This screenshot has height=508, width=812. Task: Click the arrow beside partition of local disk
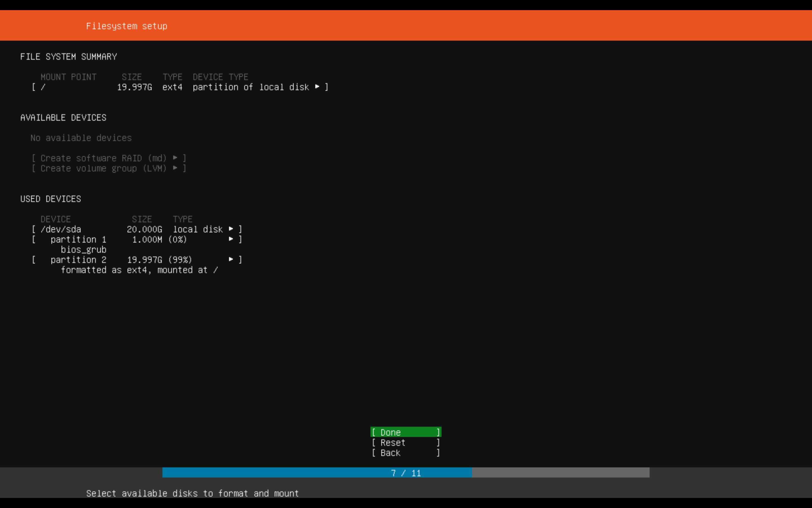coord(317,87)
